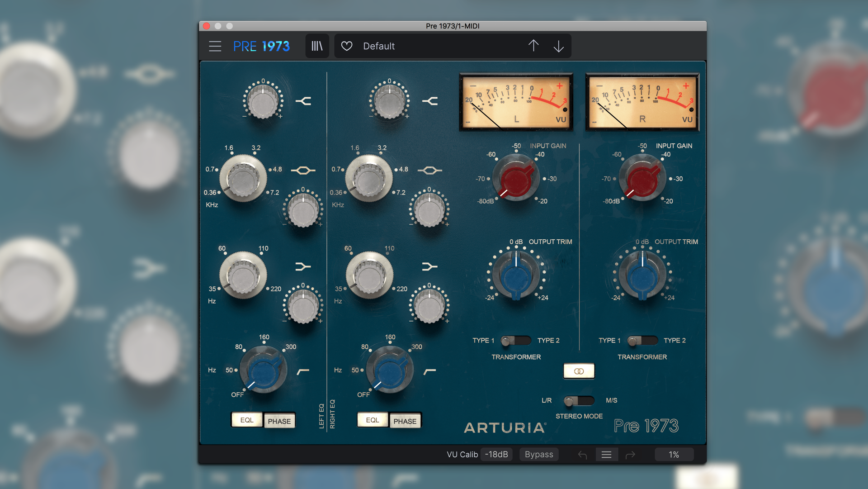Image resolution: width=868 pixels, height=489 pixels.
Task: Click the 1% CPU meter
Action: 674,455
